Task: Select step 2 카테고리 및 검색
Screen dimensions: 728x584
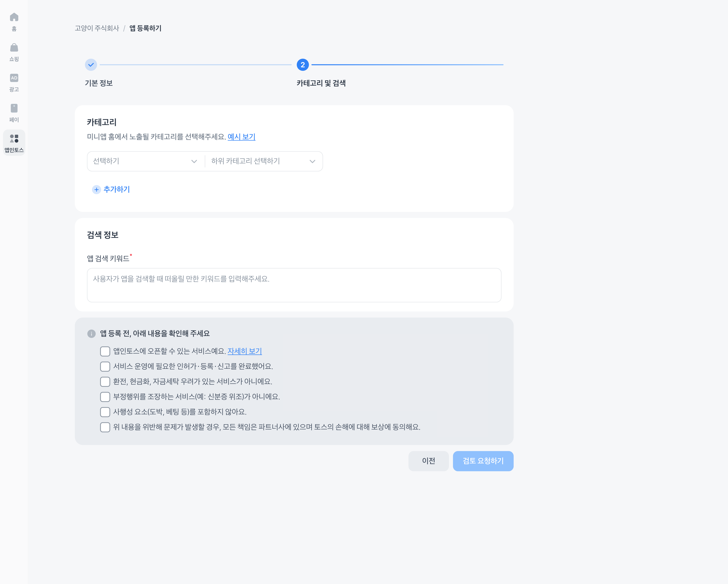Action: [x=303, y=65]
